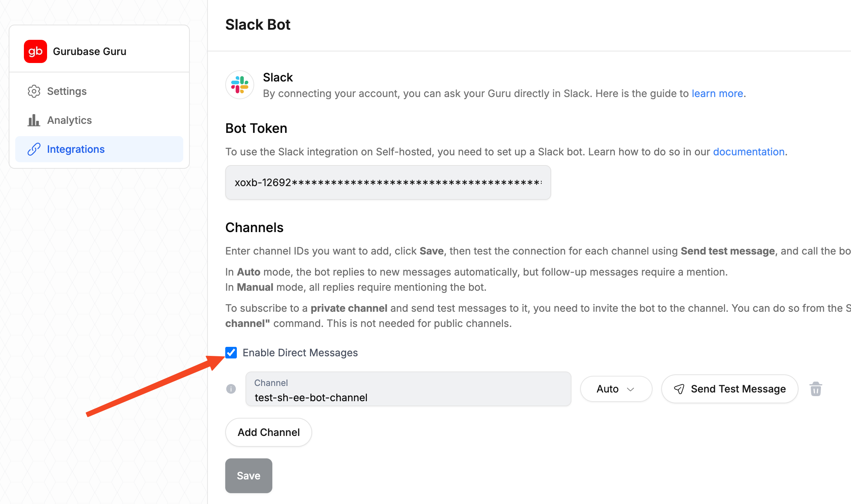Screen dimensions: 851x504
Task: Click the Bot Token input field
Action: click(388, 182)
